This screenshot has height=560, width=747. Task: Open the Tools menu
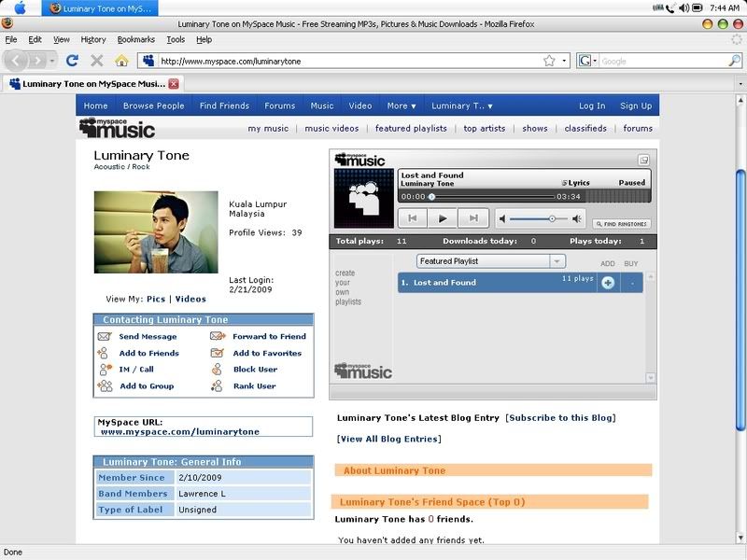point(176,39)
